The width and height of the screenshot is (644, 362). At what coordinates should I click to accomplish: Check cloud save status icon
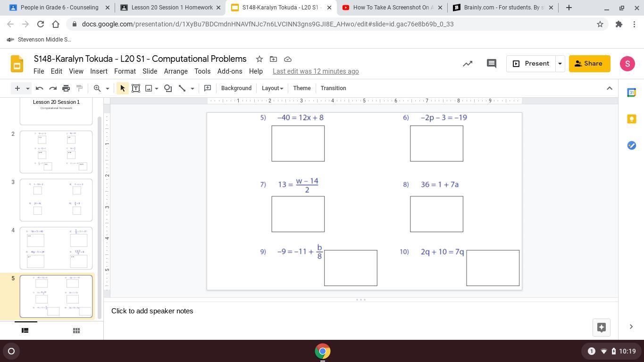pyautogui.click(x=288, y=59)
